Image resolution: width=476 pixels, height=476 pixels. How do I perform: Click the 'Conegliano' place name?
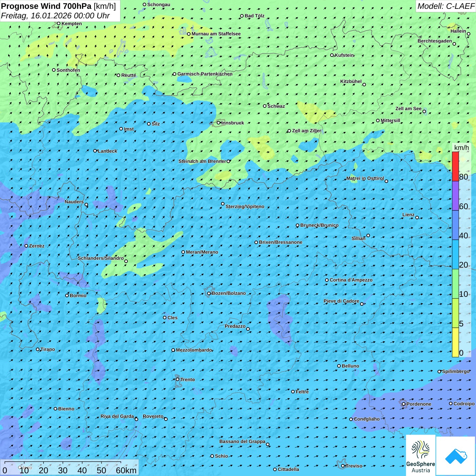367,419
